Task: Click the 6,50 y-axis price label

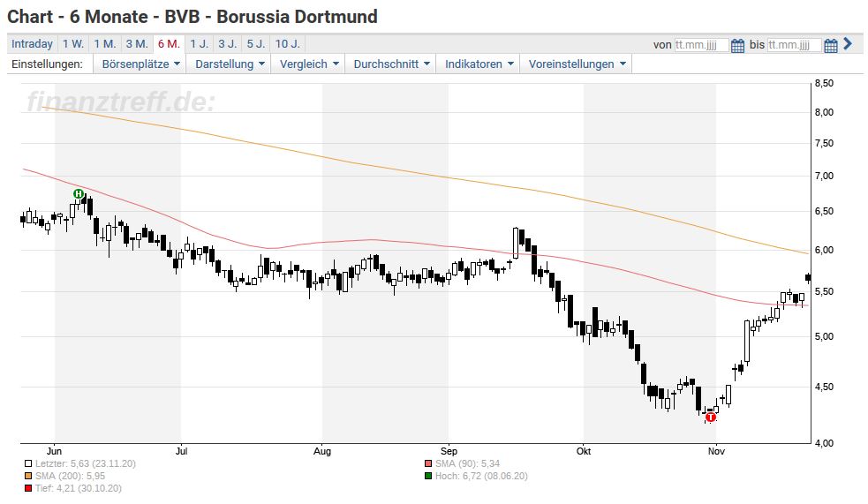Action: point(824,211)
